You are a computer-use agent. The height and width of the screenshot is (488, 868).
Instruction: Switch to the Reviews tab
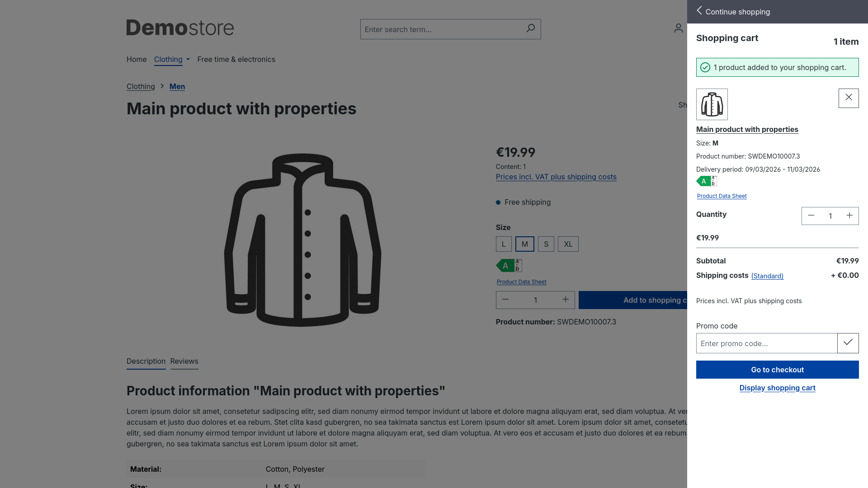coord(184,361)
